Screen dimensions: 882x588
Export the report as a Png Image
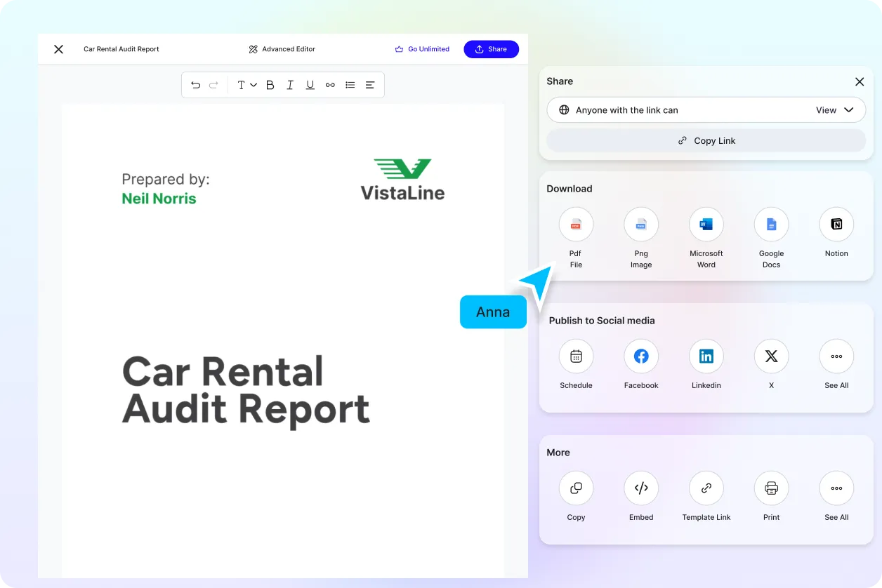(641, 224)
